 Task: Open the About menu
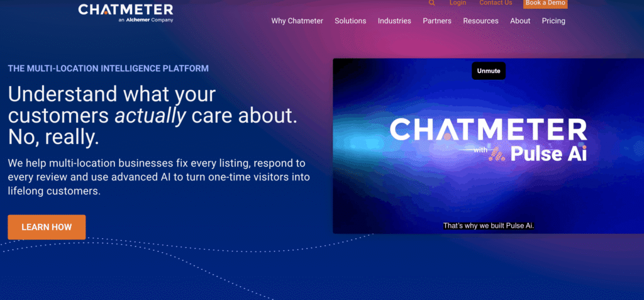[x=520, y=21]
